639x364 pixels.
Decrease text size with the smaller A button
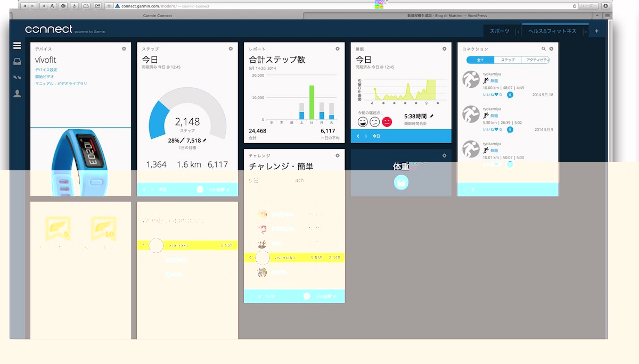(44, 6)
